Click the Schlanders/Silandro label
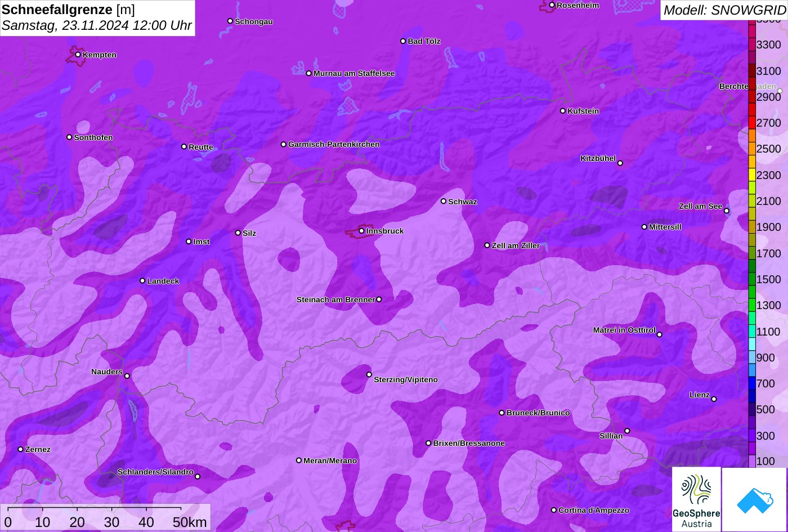This screenshot has height=532, width=788. click(155, 472)
